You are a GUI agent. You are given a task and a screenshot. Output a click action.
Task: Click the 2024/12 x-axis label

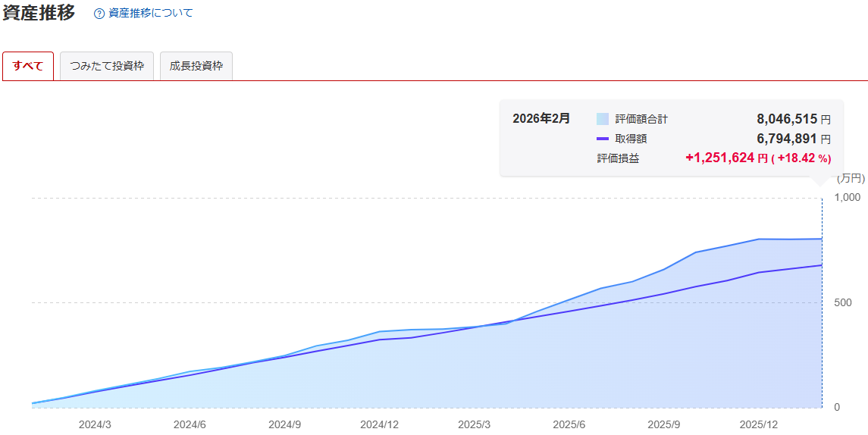pos(379,424)
